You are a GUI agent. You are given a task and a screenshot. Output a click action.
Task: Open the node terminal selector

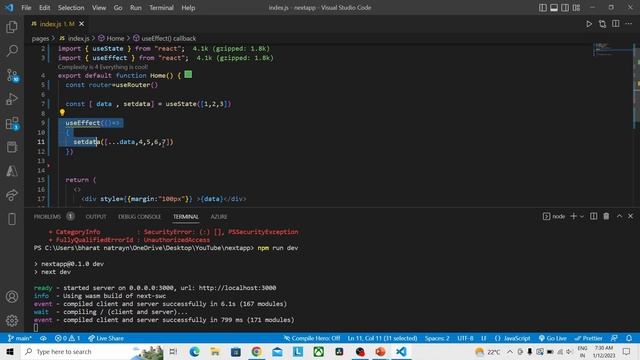point(554,216)
